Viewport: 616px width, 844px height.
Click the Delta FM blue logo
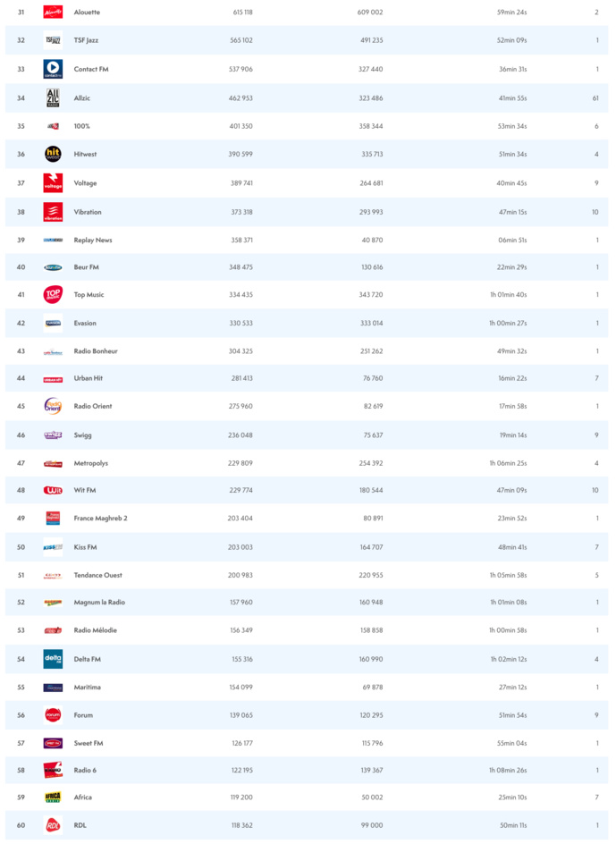(53, 659)
